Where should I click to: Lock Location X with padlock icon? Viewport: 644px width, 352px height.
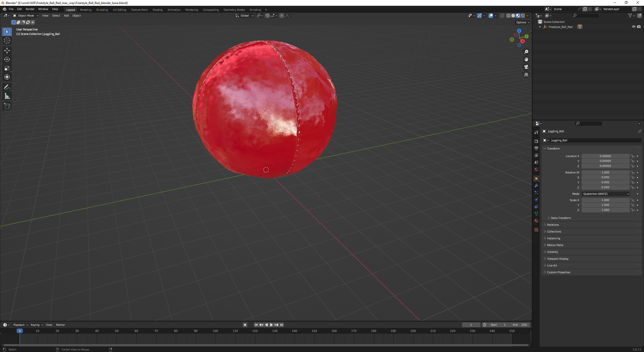(632, 156)
